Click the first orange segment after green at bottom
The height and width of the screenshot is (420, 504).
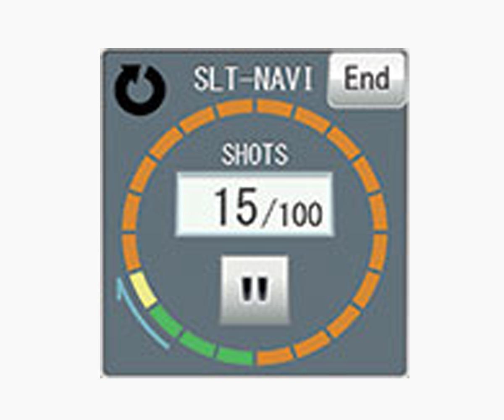pyautogui.click(x=275, y=356)
